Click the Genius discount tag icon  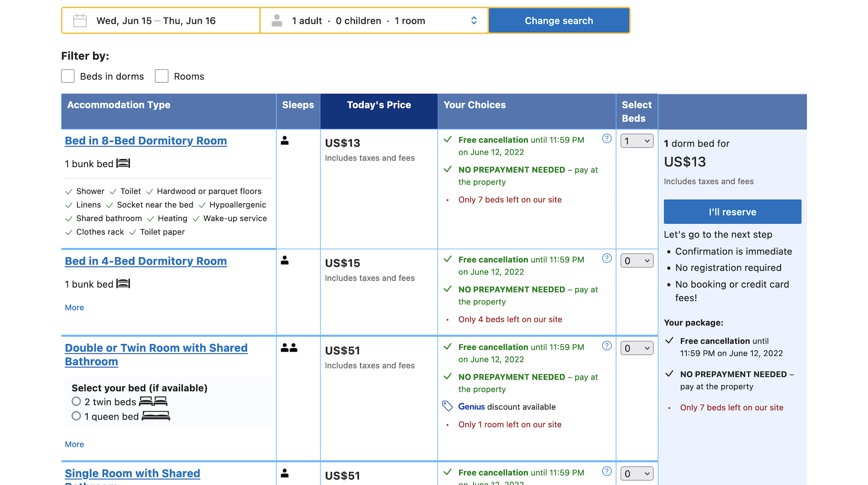point(447,406)
